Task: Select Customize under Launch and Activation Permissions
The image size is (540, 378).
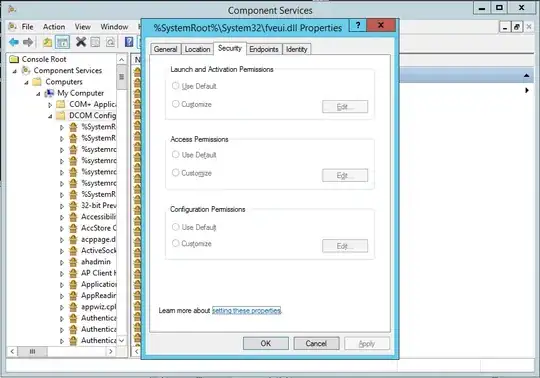Action: point(175,104)
